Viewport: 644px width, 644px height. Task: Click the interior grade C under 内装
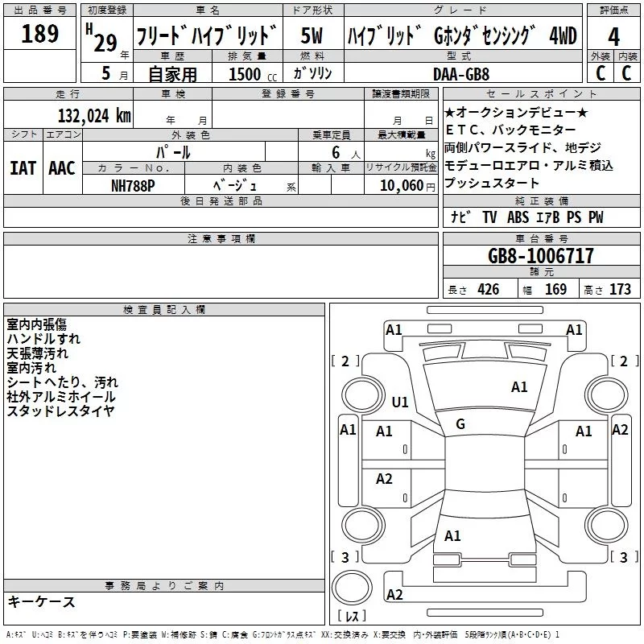(x=627, y=72)
